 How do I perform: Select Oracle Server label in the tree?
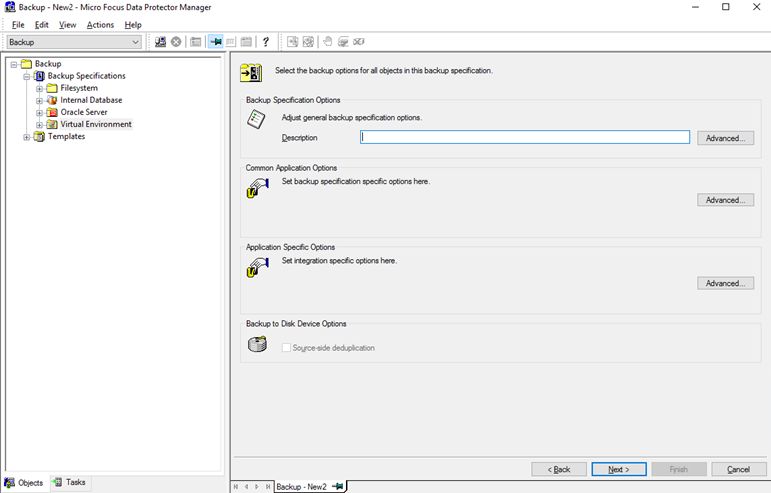click(x=84, y=112)
